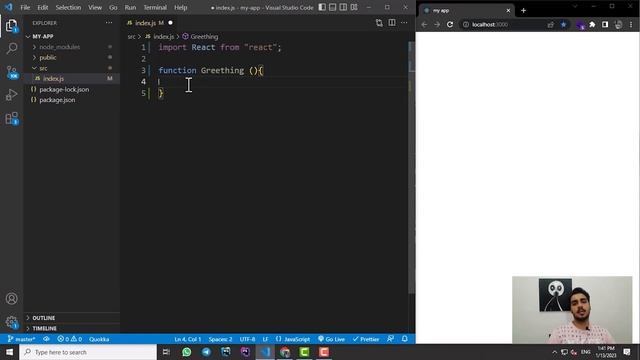
Task: Open the Help menu
Action: point(180,7)
